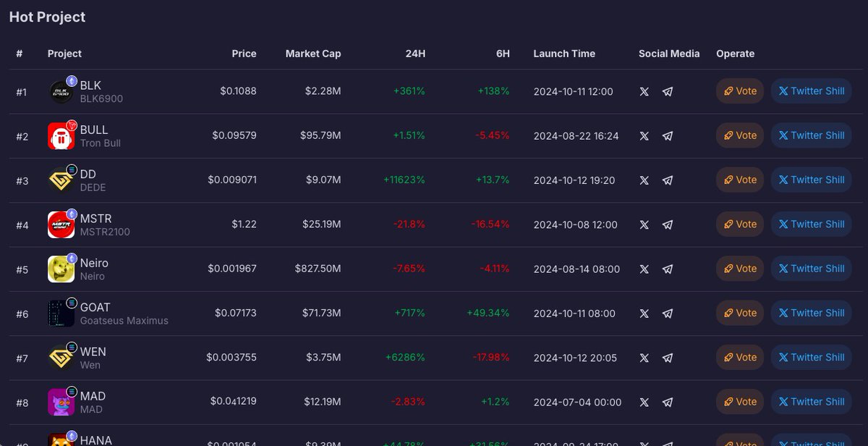Open the X (Twitter) icon for DD
The image size is (868, 446).
[644, 180]
